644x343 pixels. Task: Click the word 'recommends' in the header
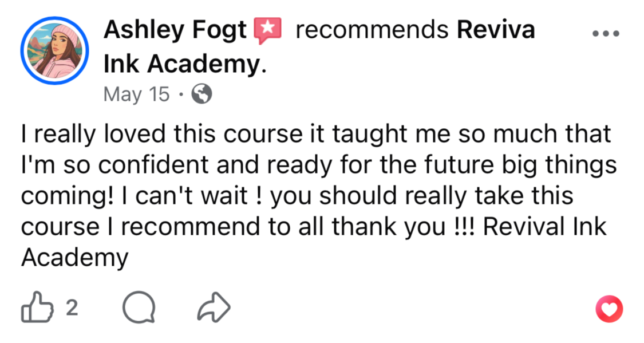(372, 30)
